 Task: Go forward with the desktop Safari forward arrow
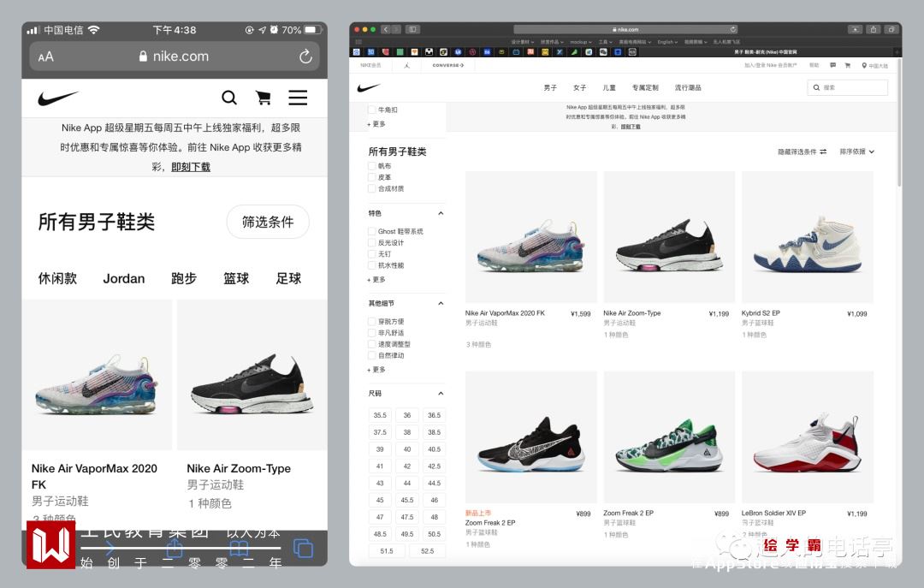(396, 29)
